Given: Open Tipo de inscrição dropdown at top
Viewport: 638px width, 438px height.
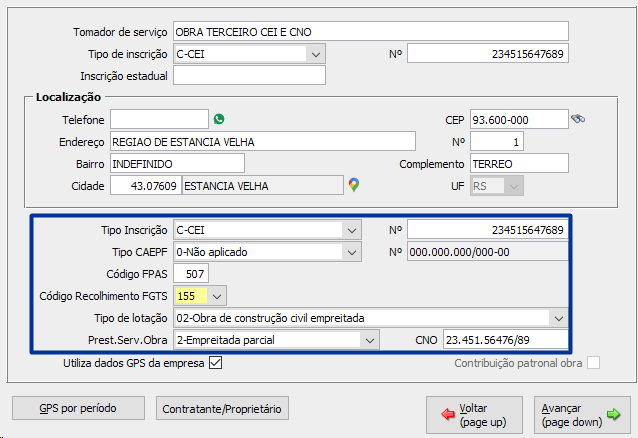Looking at the screenshot, I should pos(316,54).
